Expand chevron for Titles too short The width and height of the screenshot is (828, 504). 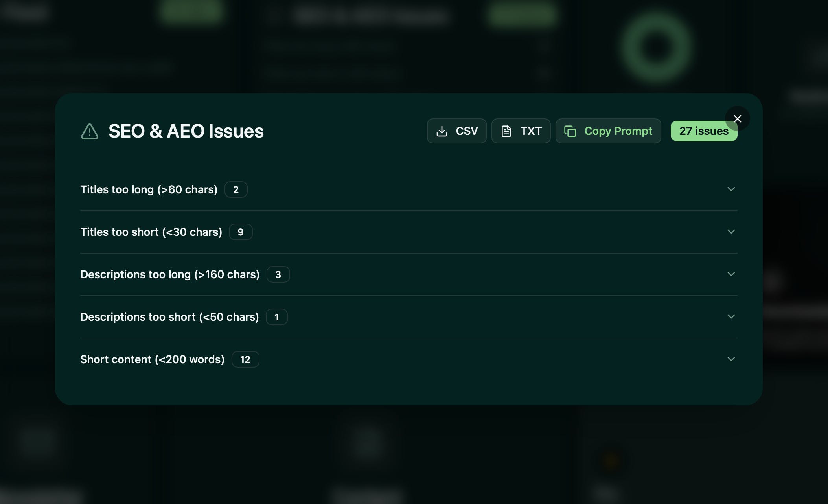[x=731, y=232]
